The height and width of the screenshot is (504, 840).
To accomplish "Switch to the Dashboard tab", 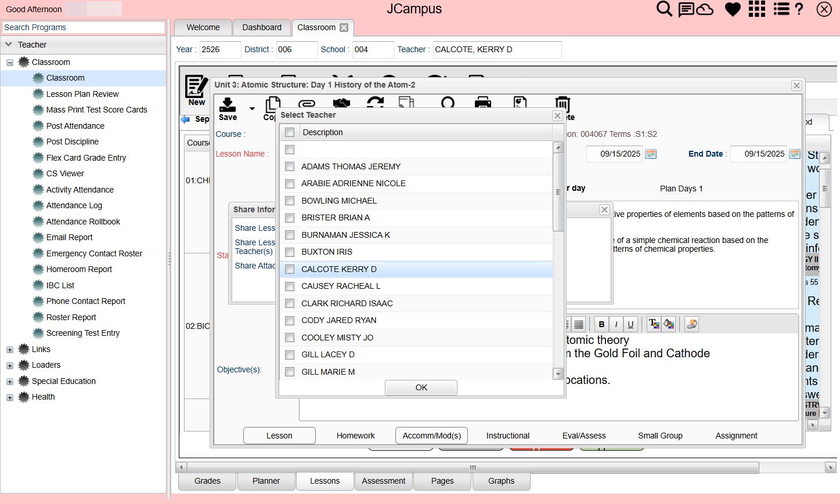I will point(262,27).
